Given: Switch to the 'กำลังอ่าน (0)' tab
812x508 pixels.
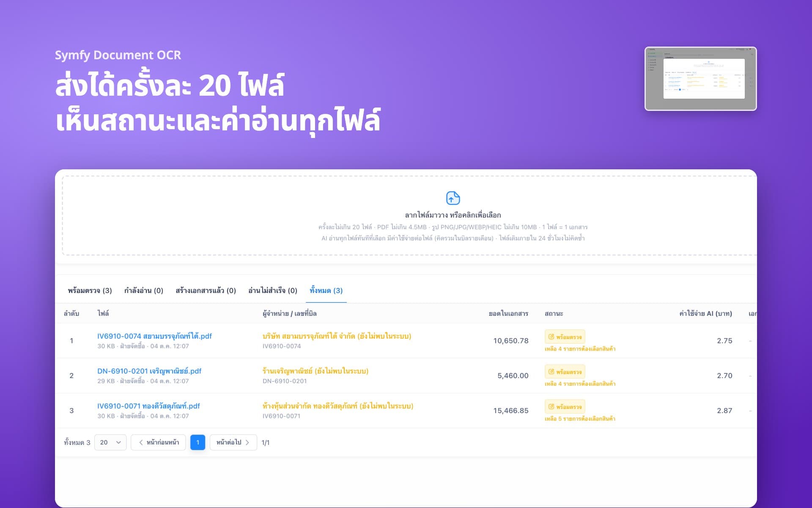Looking at the screenshot, I should coord(143,290).
